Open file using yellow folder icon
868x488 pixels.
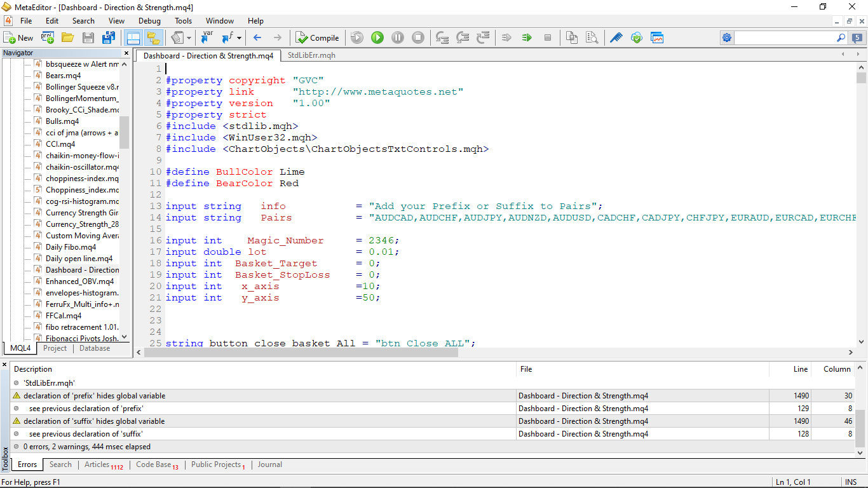[x=67, y=37]
